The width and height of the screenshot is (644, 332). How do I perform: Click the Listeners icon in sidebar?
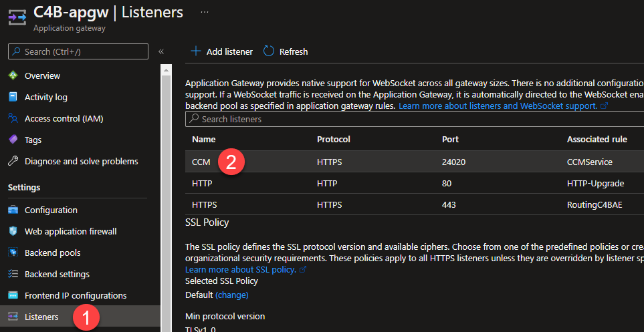tap(13, 317)
